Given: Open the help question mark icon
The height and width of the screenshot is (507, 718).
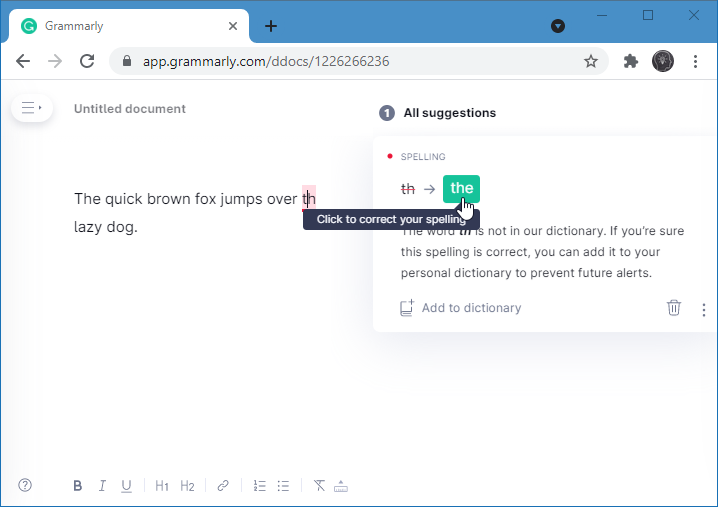Looking at the screenshot, I should click(25, 485).
